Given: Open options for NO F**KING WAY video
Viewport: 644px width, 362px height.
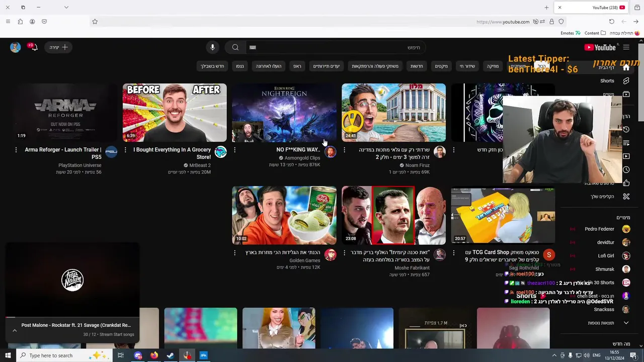Looking at the screenshot, I should click(x=234, y=150).
